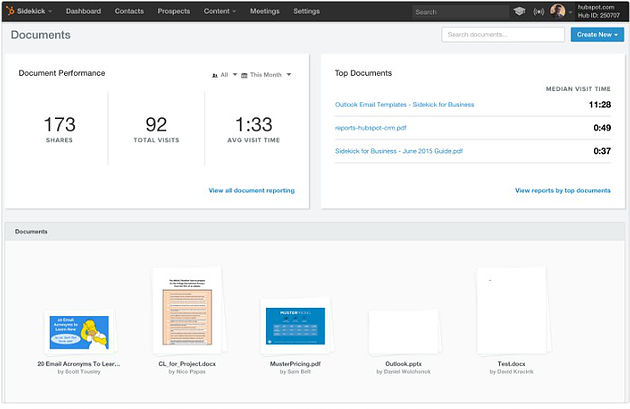Click the 11:28 median visit time value
630x409 pixels.
point(599,105)
